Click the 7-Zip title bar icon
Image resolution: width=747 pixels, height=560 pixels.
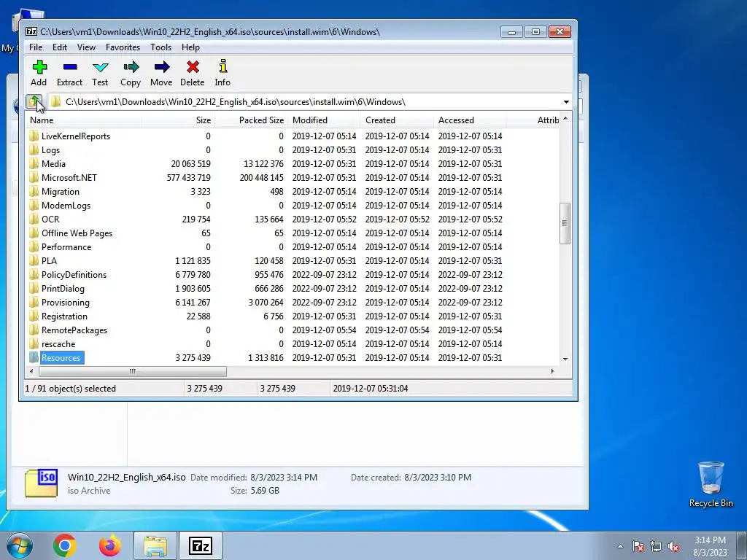tap(31, 32)
